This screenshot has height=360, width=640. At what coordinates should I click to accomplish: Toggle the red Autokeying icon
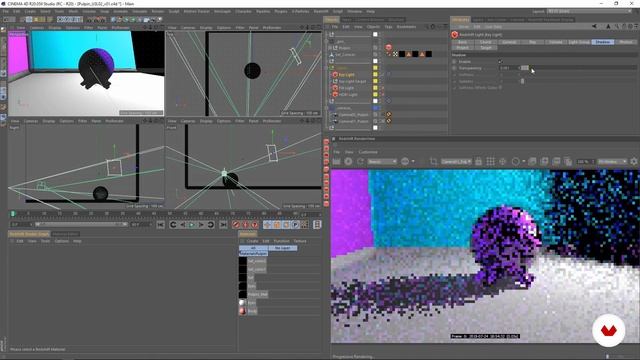(245, 225)
